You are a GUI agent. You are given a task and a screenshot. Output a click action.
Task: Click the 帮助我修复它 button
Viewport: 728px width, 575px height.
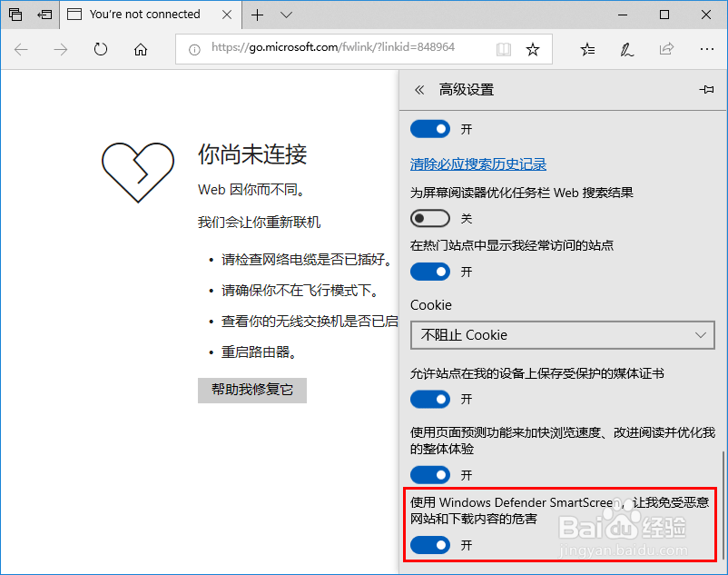pyautogui.click(x=251, y=391)
